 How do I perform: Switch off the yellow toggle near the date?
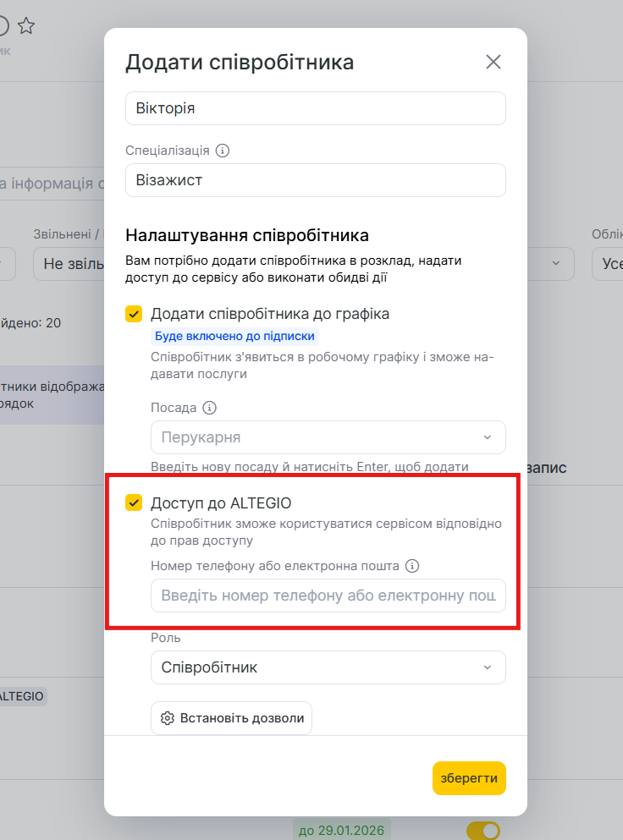pyautogui.click(x=483, y=831)
